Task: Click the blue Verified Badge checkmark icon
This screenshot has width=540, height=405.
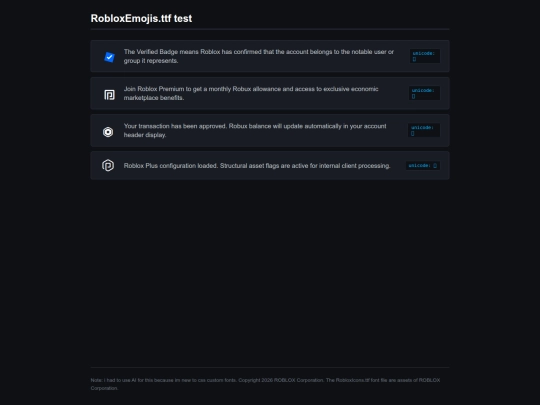Action: click(109, 57)
